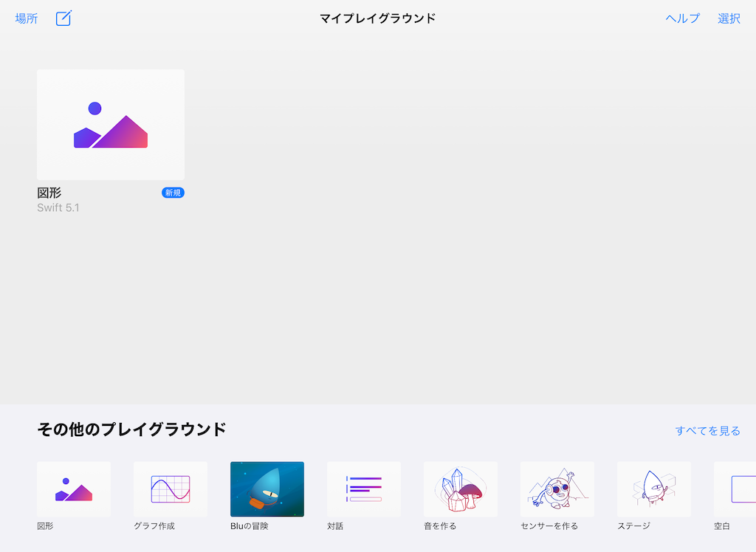
Task: Tap the new playground compose icon
Action: click(63, 18)
